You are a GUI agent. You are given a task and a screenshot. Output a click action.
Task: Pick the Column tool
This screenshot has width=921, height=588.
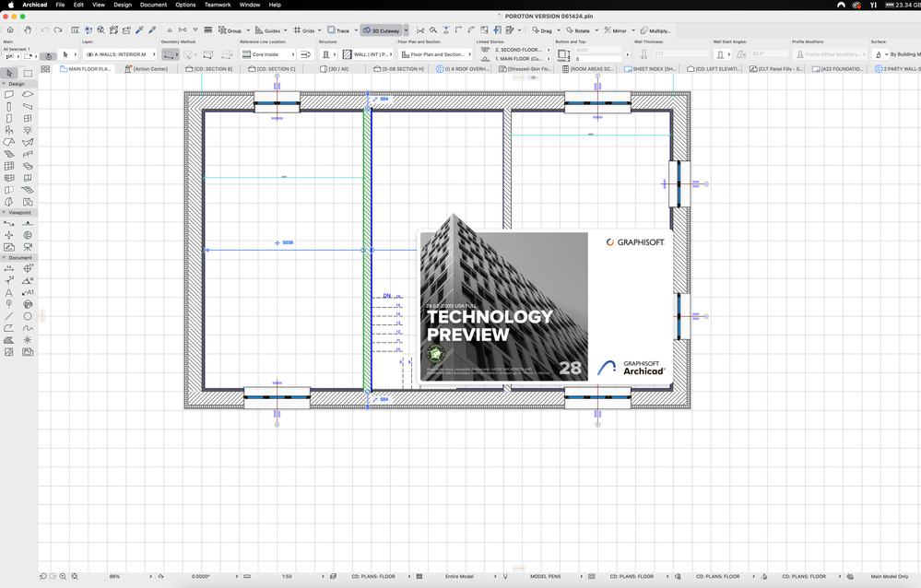click(9, 106)
